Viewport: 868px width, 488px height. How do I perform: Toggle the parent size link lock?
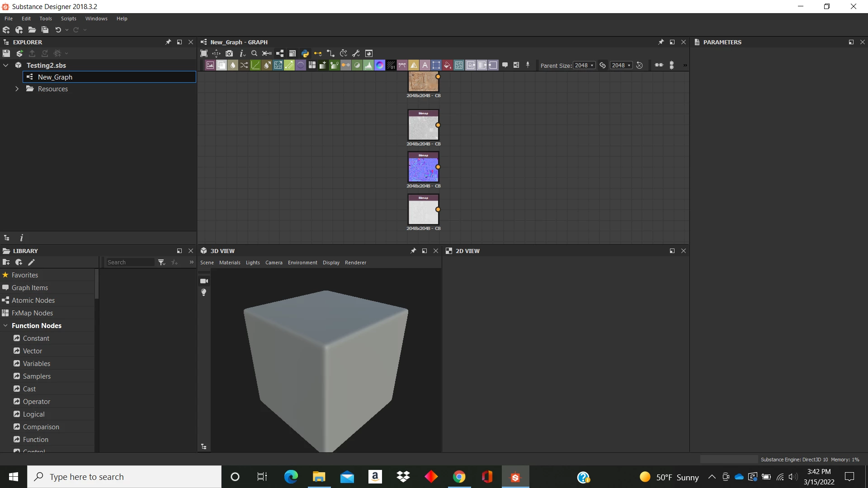coord(603,65)
